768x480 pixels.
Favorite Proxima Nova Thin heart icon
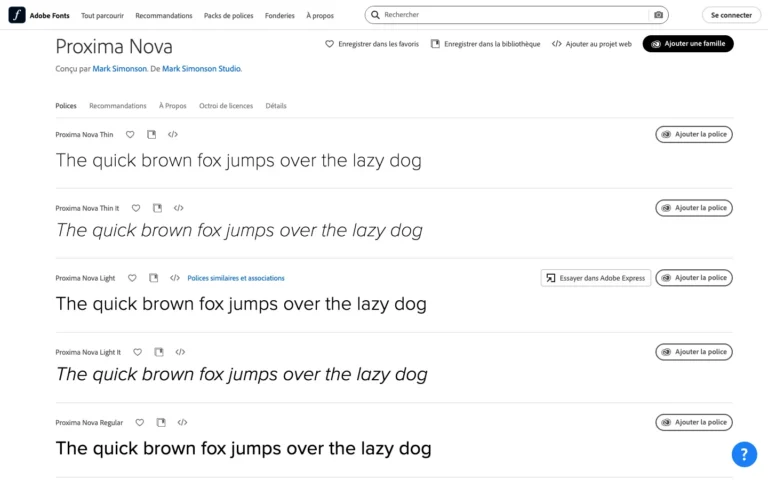tap(130, 134)
